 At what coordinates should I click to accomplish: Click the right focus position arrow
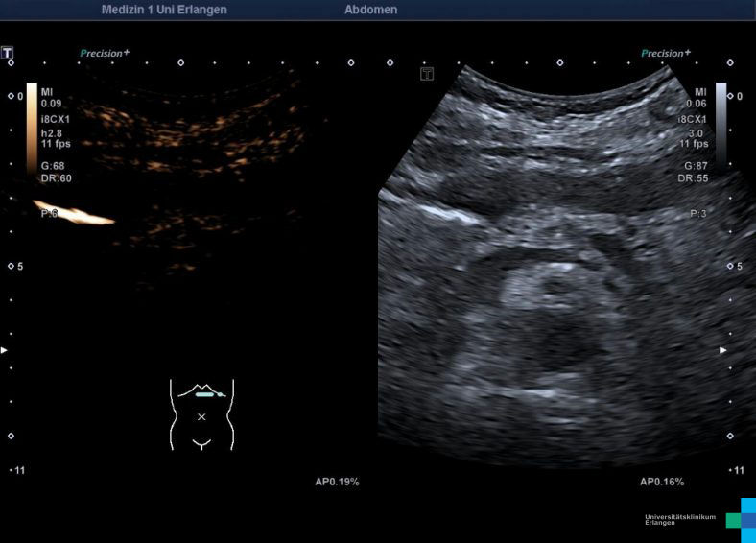pos(723,350)
